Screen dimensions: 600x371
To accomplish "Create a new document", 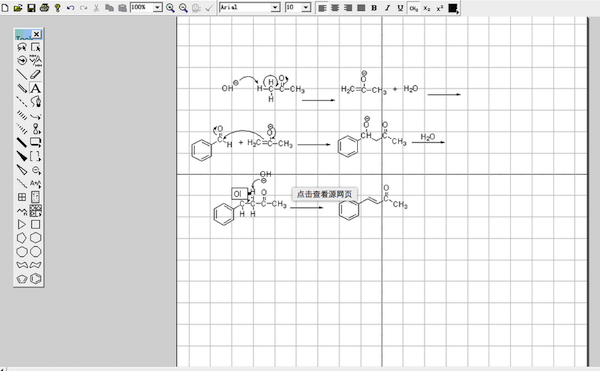I will click(x=5, y=8).
